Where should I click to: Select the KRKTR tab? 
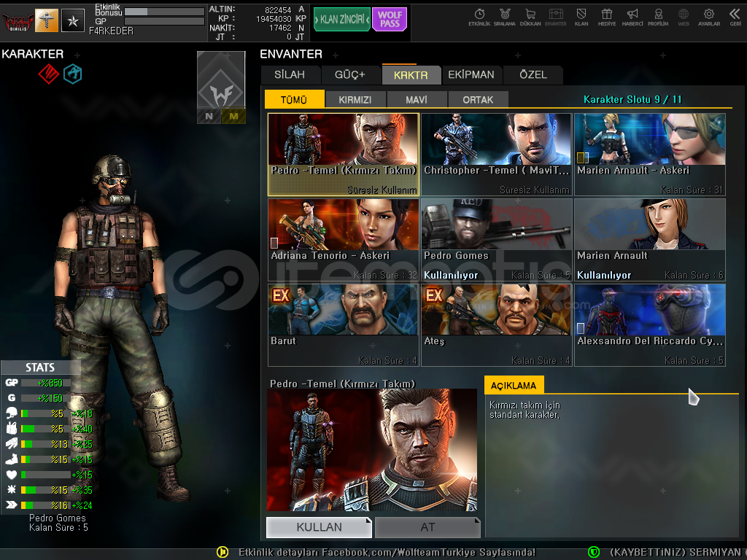click(x=411, y=75)
